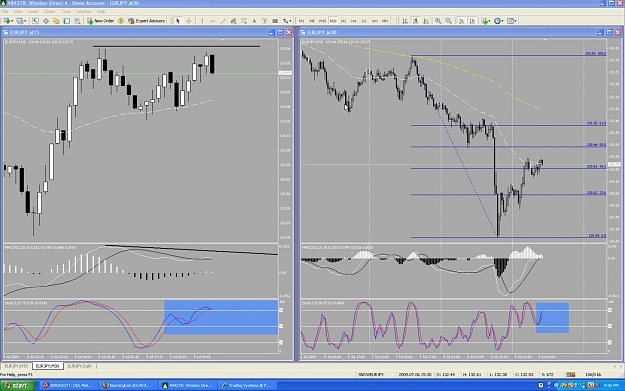Open the Profiles toolbar icon
625x391 pixels.
[20, 21]
